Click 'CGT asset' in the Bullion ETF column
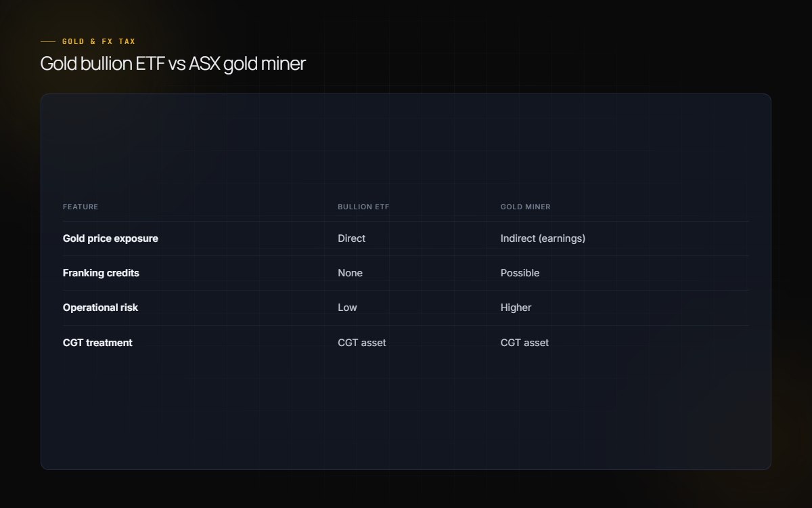This screenshot has height=508, width=812. click(362, 343)
